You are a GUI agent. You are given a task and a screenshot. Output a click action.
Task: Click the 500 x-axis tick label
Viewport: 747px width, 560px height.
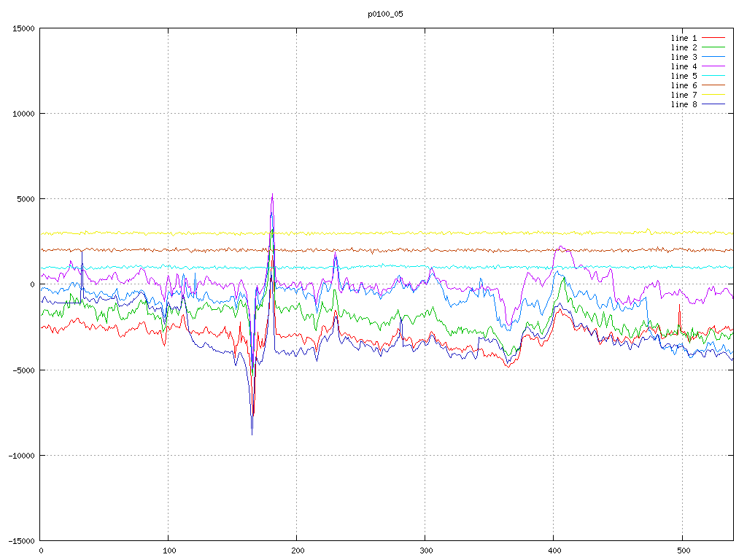click(681, 551)
